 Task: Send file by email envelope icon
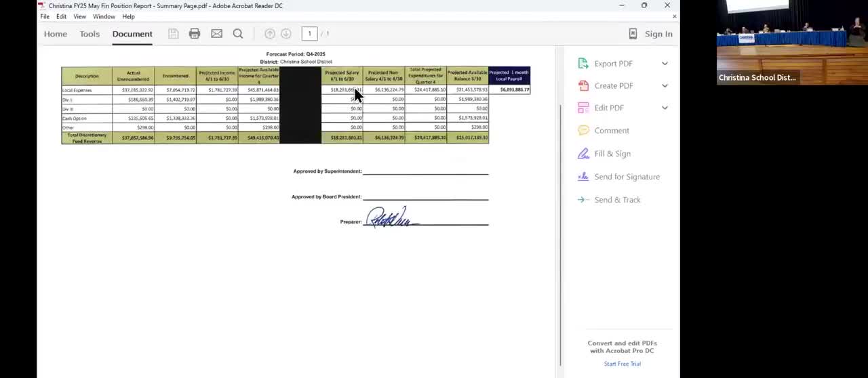coord(216,34)
